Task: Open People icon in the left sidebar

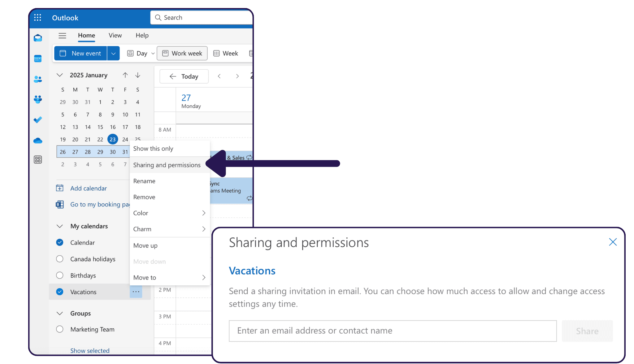Action: tap(38, 79)
